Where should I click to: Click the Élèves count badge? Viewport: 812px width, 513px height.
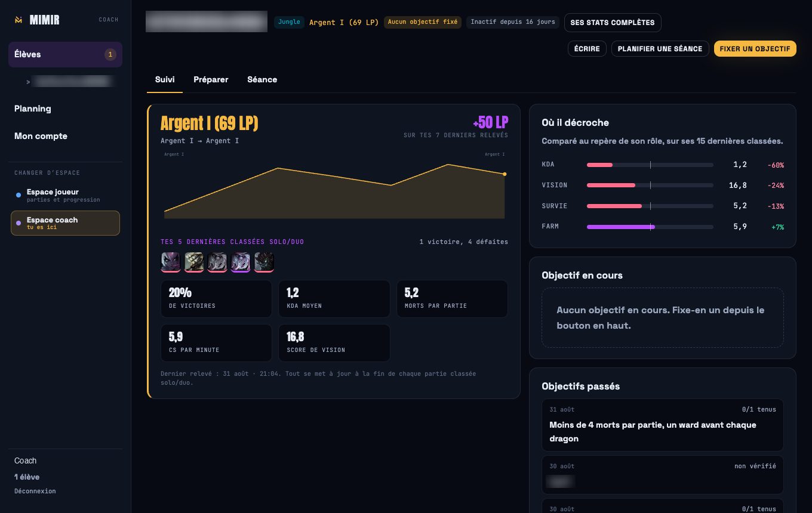[x=110, y=54]
